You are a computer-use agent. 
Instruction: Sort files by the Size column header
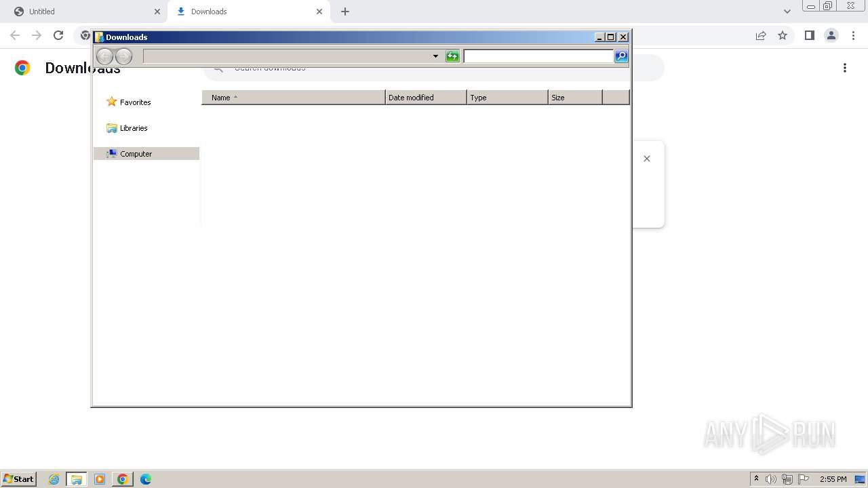pyautogui.click(x=575, y=98)
